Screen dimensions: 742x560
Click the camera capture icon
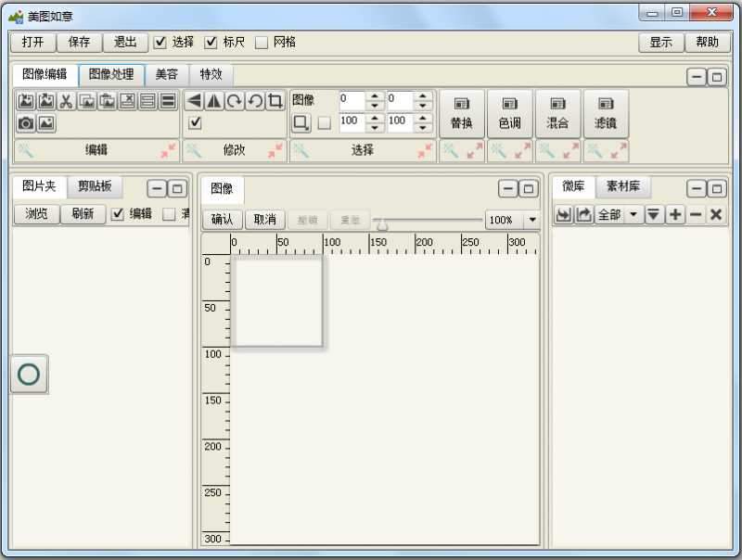click(25, 122)
